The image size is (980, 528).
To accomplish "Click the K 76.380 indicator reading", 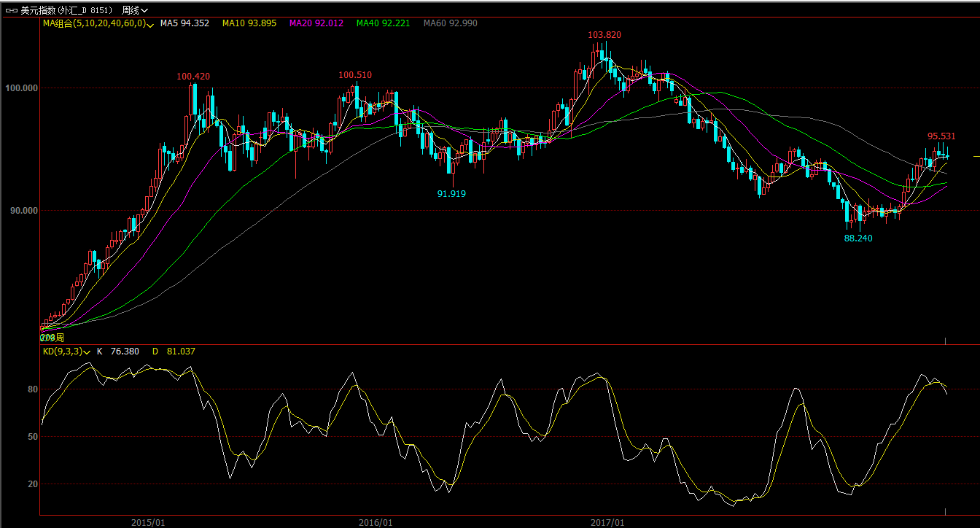I will (118, 352).
